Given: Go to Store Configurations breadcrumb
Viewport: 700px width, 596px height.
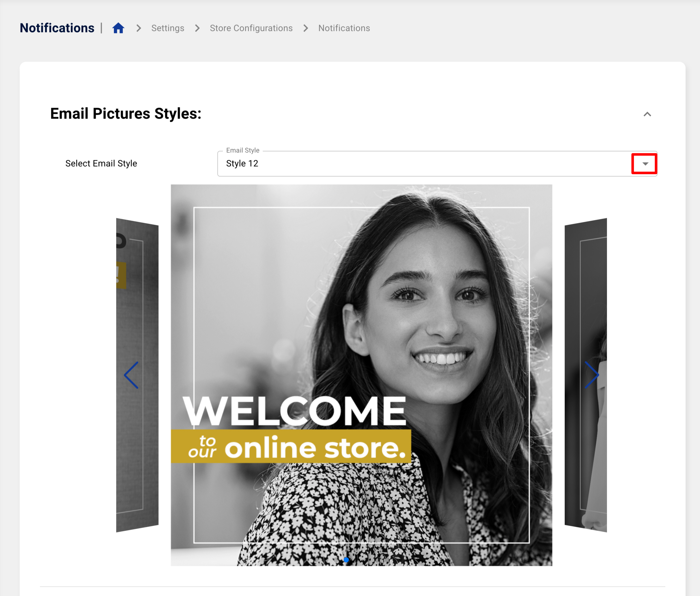Looking at the screenshot, I should pyautogui.click(x=251, y=28).
